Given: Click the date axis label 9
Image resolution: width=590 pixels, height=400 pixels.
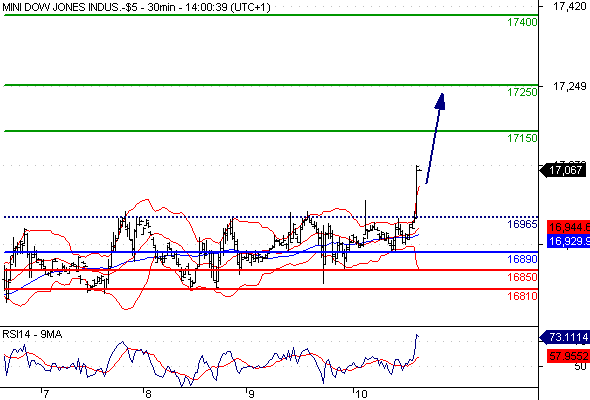Looking at the screenshot, I should pos(251,394).
